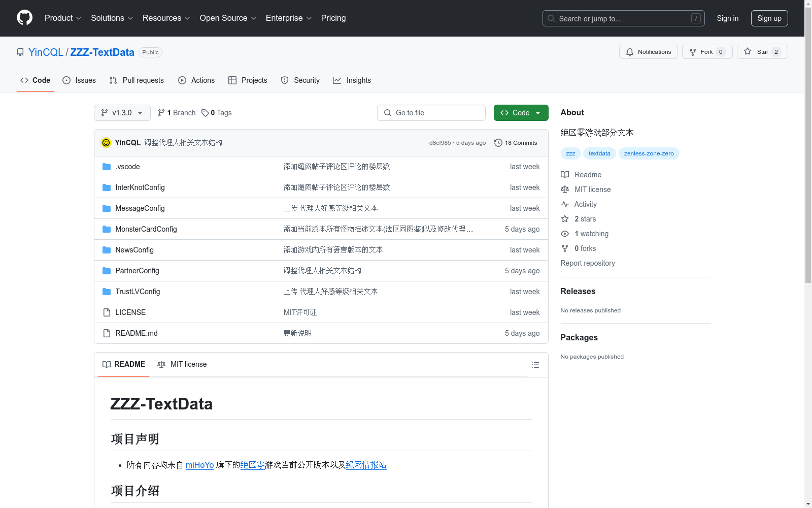The width and height of the screenshot is (812, 508).
Task: Click the star icon in Star button
Action: (748, 51)
